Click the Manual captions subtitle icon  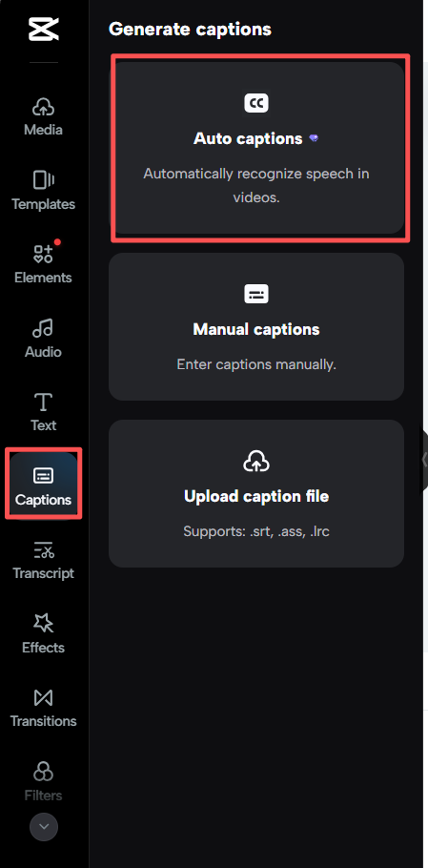[x=256, y=294]
